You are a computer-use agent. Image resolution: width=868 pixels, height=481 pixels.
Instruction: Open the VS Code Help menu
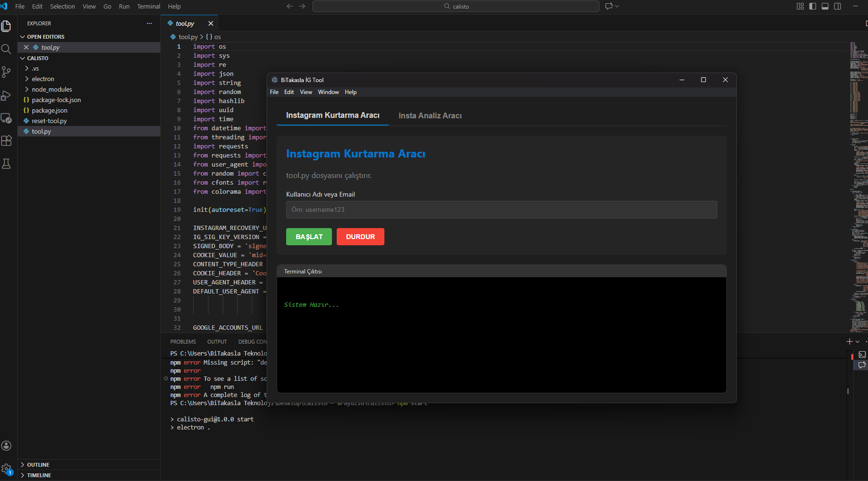[175, 6]
